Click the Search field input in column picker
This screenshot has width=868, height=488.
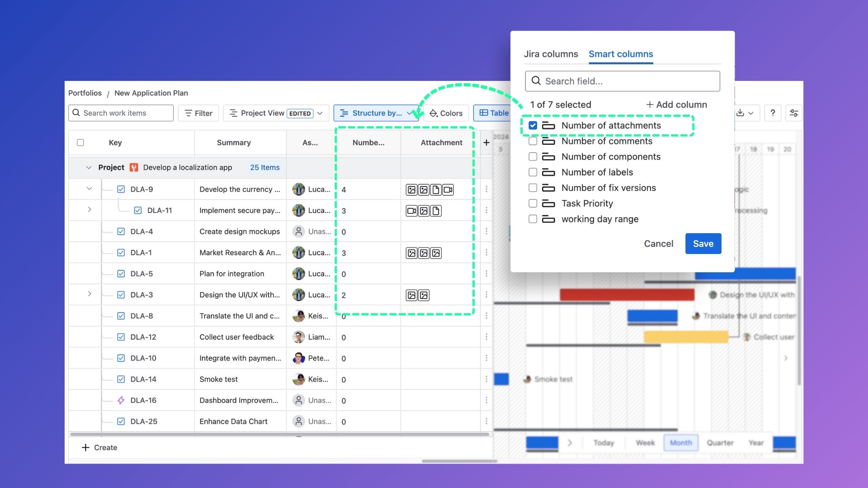(622, 81)
